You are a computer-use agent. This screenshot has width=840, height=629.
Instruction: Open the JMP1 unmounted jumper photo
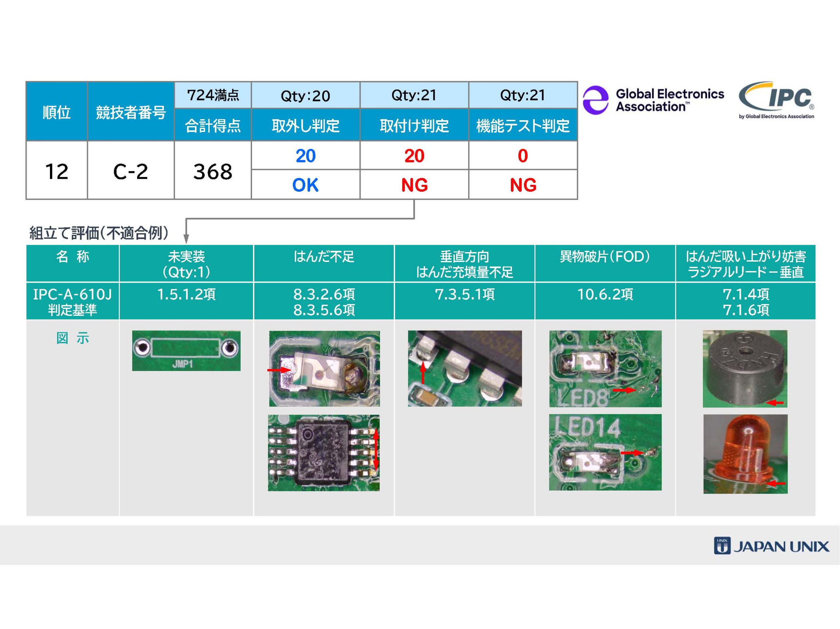186,351
